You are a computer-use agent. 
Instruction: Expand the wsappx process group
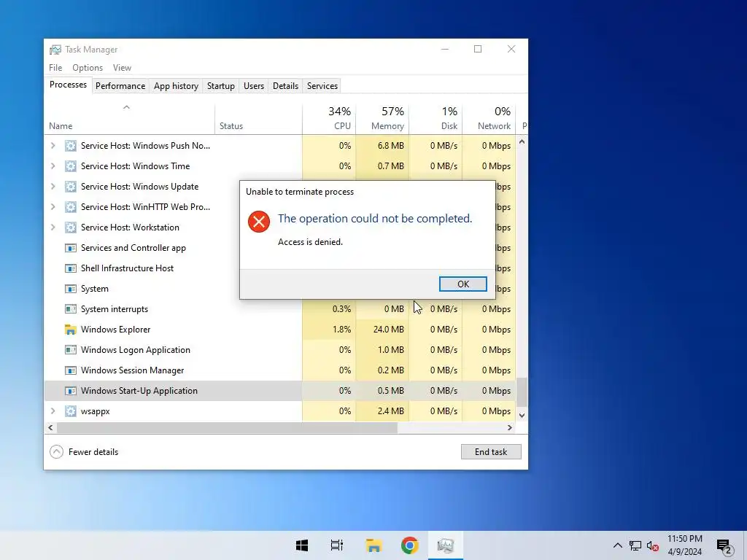(53, 411)
